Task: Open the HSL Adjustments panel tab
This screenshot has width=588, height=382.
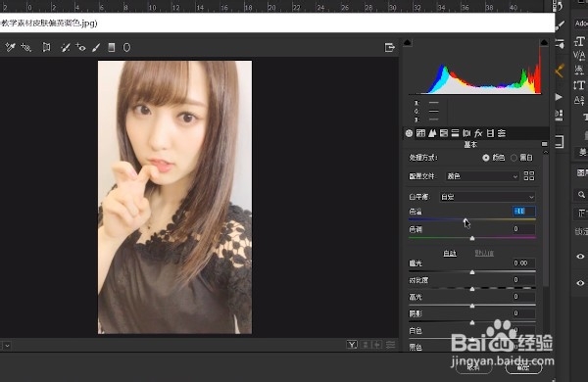Action: 444,133
